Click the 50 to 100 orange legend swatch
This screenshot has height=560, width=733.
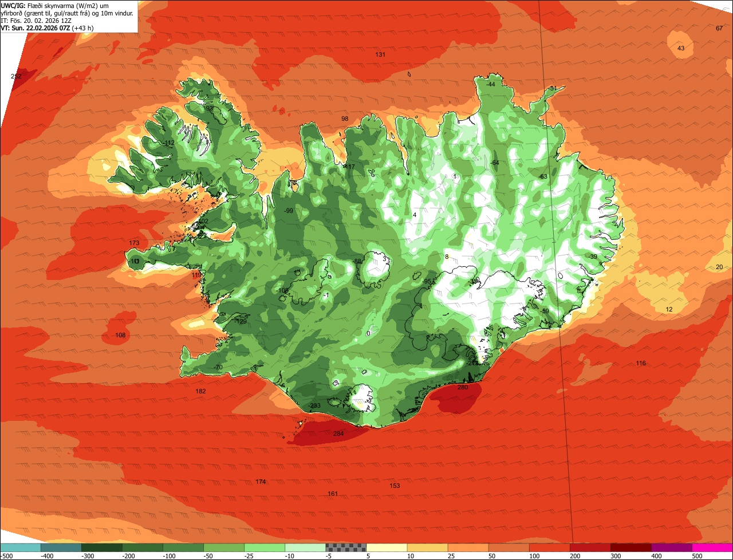509,547
